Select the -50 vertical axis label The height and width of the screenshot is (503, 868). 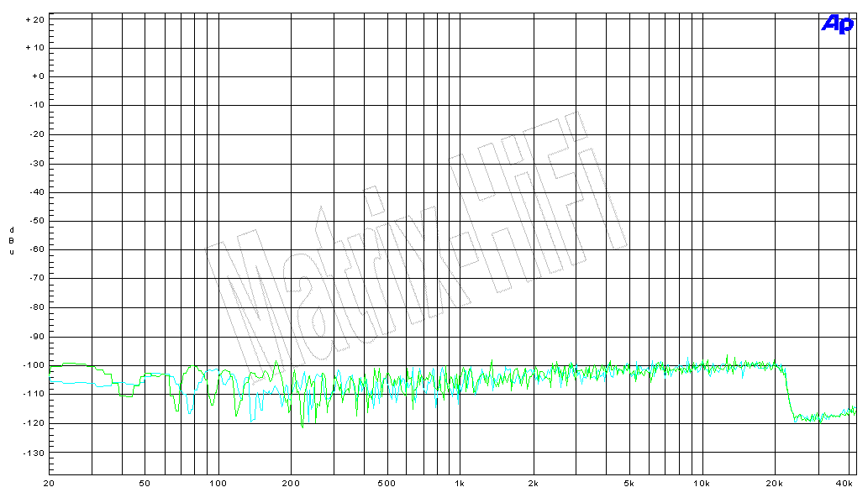click(35, 221)
